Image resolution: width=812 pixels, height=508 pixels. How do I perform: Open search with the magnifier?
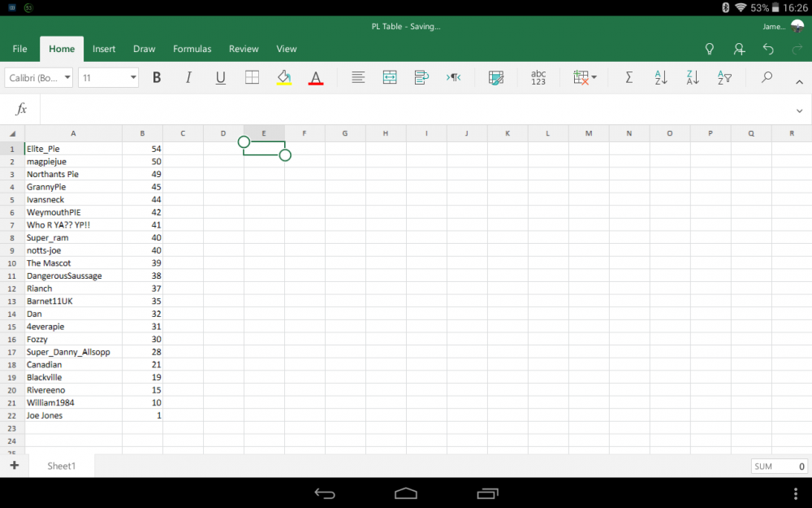tap(767, 77)
